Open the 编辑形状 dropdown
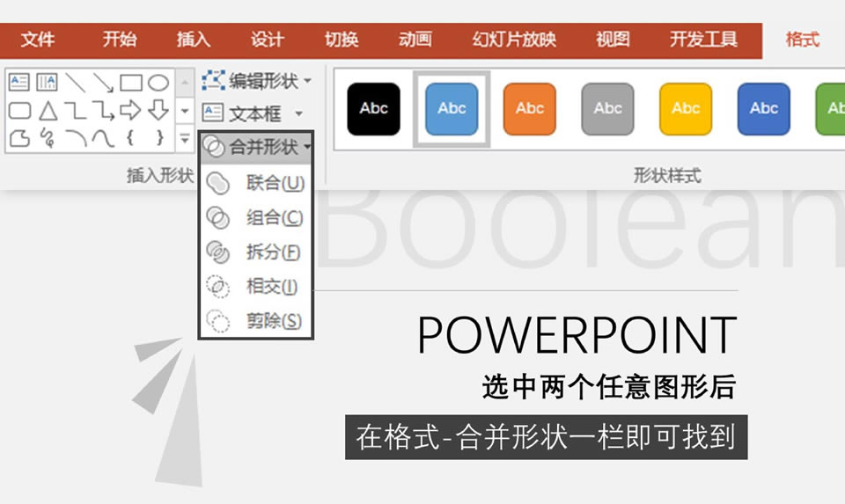 (x=257, y=82)
